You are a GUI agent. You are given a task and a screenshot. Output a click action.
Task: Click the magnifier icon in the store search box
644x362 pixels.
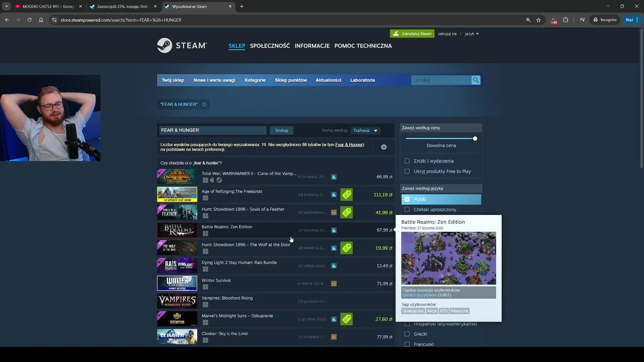(x=475, y=80)
